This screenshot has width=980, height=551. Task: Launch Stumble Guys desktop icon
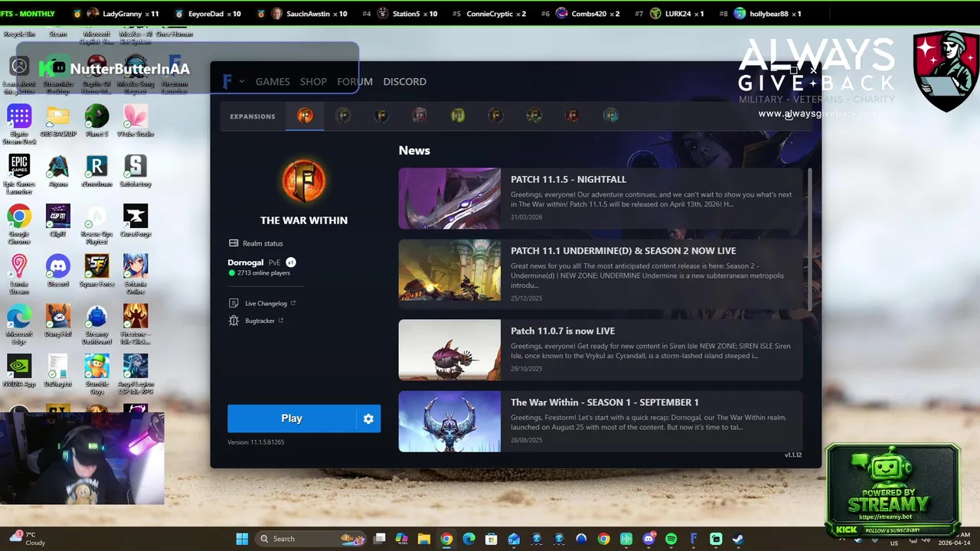(96, 374)
